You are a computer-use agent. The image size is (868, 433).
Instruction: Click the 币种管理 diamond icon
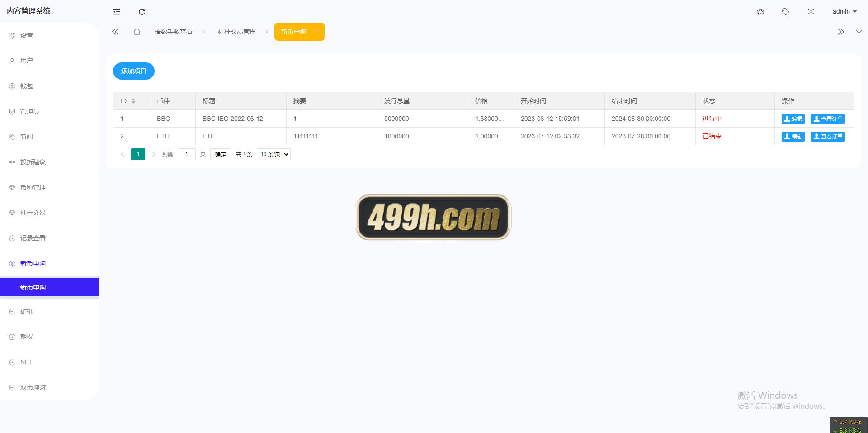click(12, 187)
